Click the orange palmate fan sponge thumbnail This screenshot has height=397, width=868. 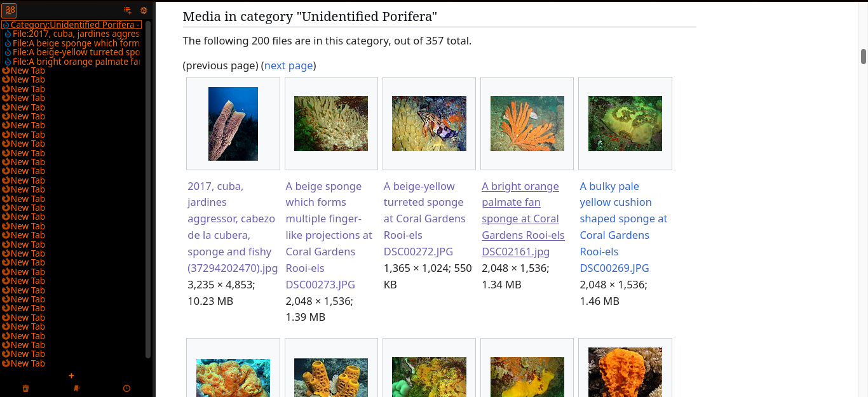(527, 123)
